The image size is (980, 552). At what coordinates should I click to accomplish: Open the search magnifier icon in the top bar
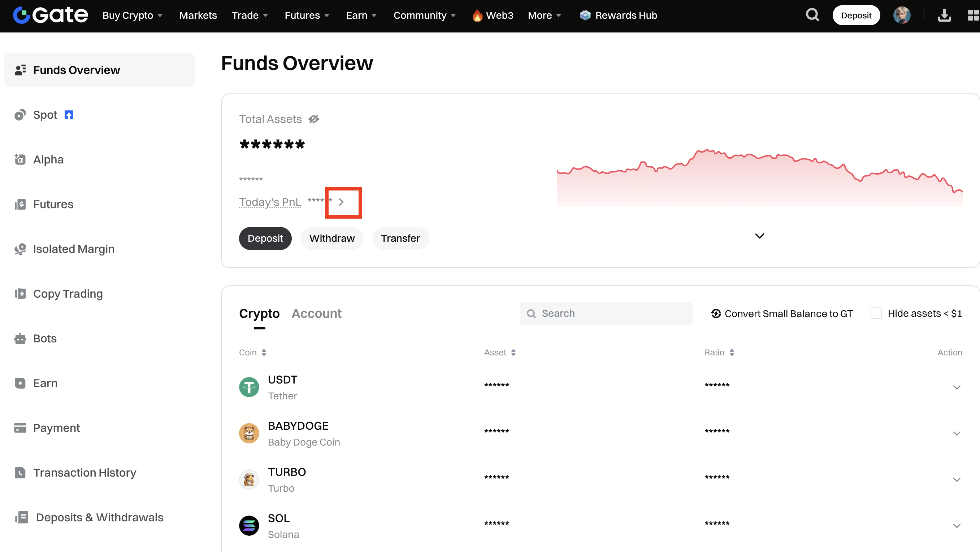pos(812,15)
